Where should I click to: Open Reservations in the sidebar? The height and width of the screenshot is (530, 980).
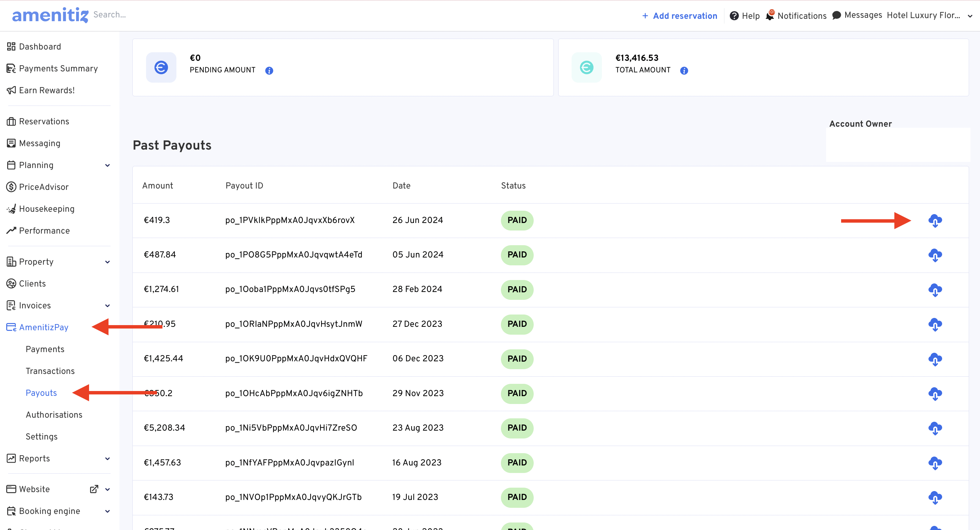click(44, 122)
